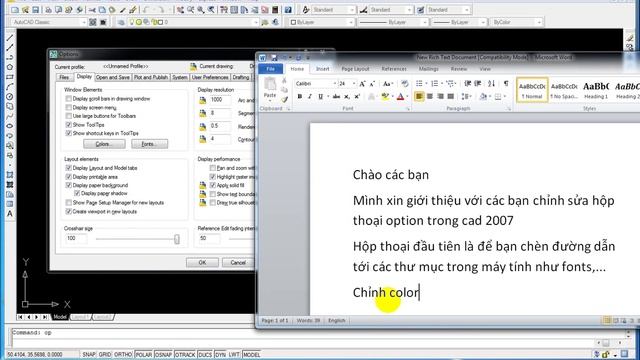
Task: Open the Calibri font name dropdown
Action: [334, 84]
